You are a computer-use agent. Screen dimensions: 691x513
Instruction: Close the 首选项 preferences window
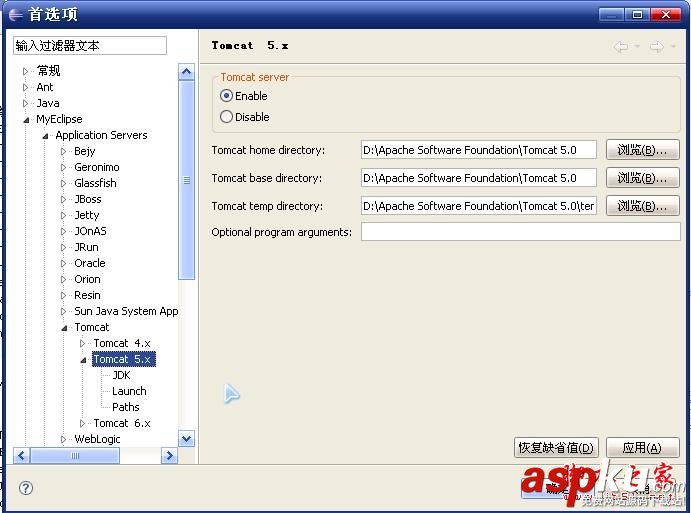coord(666,15)
